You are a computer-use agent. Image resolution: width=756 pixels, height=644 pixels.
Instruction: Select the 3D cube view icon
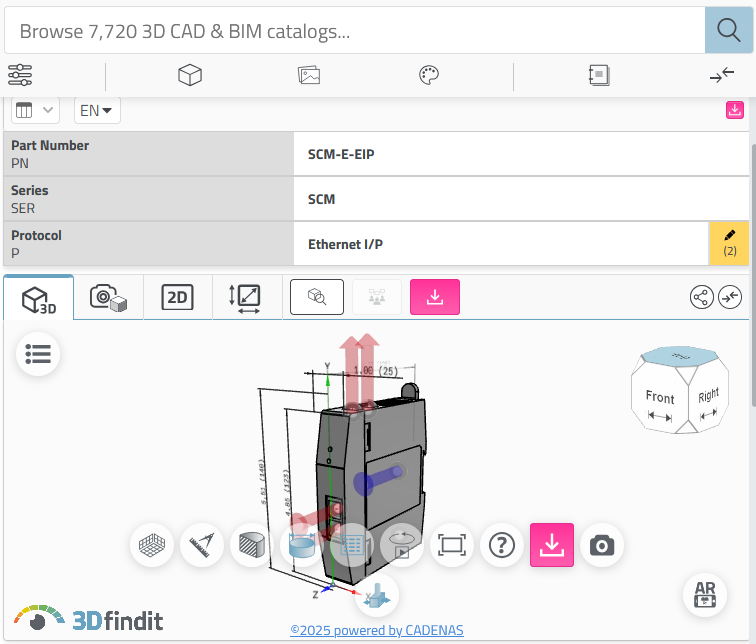coord(189,75)
